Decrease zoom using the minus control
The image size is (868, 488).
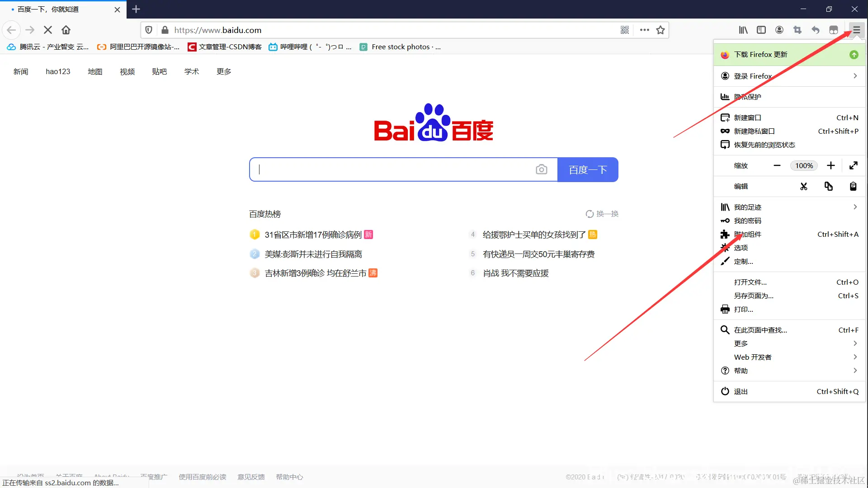coord(777,165)
